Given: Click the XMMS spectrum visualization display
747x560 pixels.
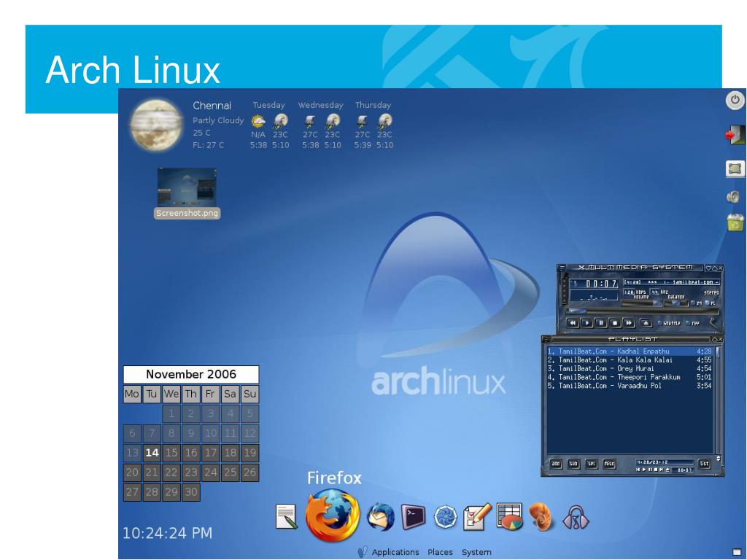Looking at the screenshot, I should [594, 295].
